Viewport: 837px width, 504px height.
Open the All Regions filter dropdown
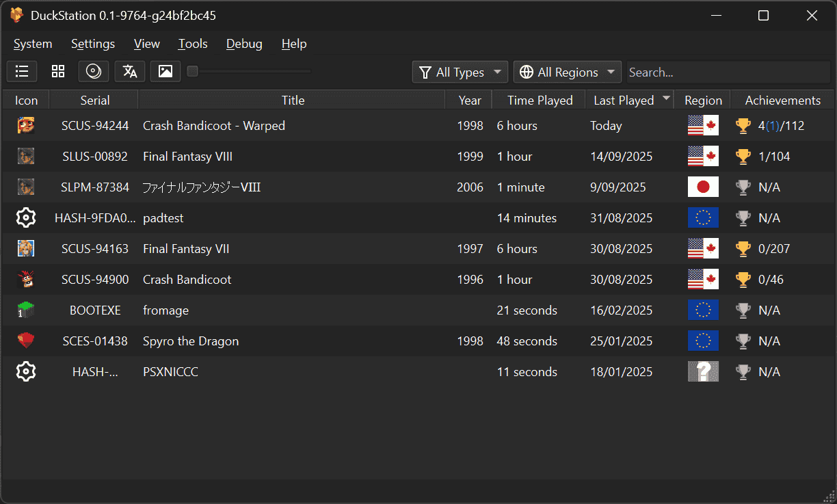(567, 72)
